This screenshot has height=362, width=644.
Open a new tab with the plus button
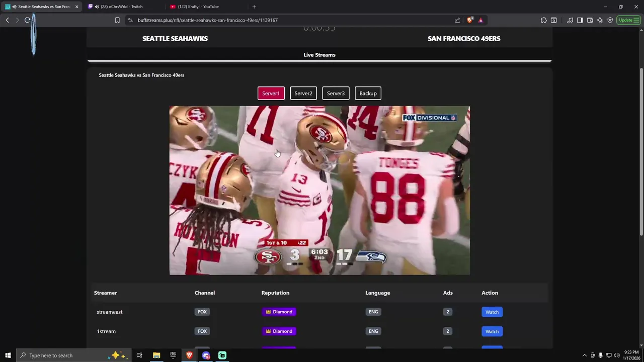click(254, 7)
